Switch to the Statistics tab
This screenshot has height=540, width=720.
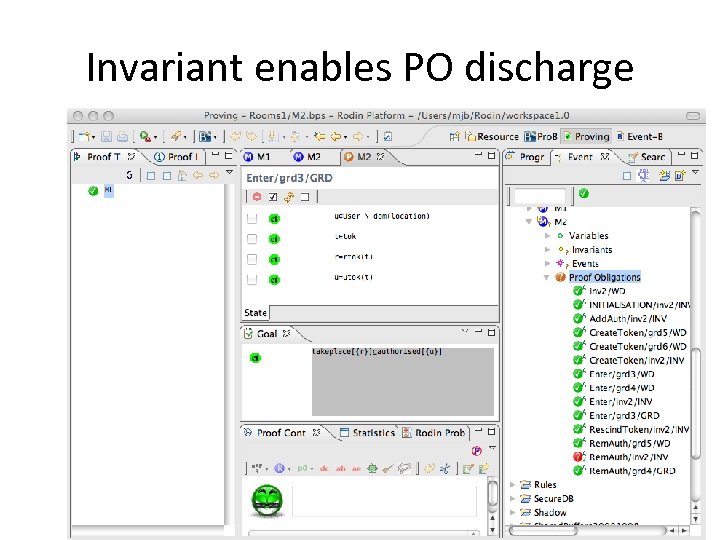point(368,433)
